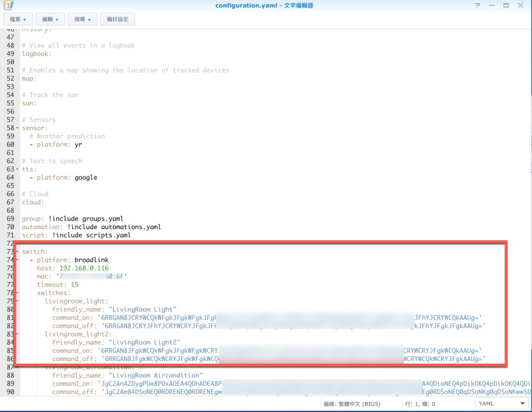Viewport: 532px width, 412px height.
Task: Open the 檔案 (File) menu
Action: 18,20
